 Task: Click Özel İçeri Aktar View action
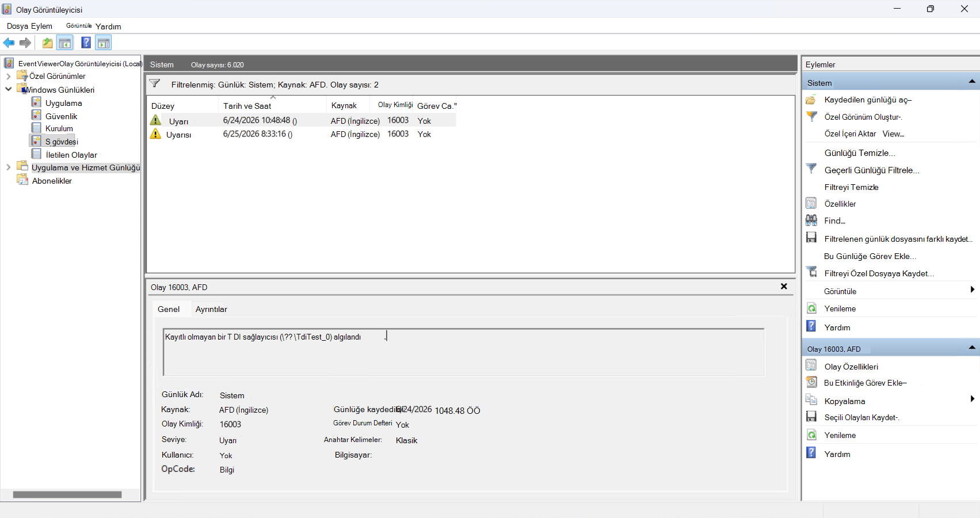(x=864, y=134)
